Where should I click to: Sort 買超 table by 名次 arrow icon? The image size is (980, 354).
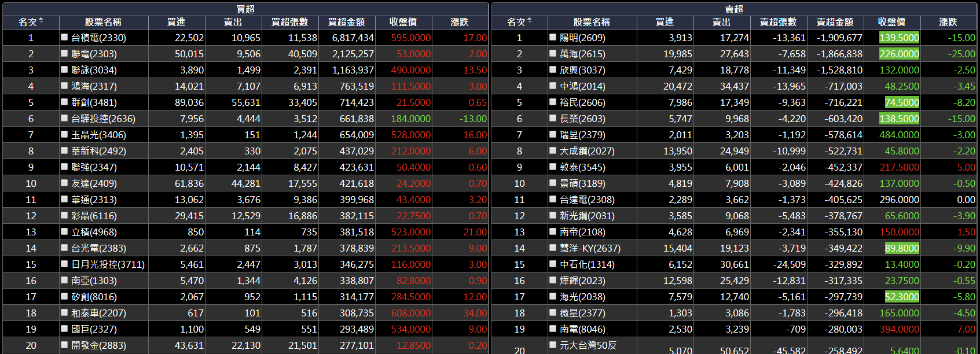click(41, 21)
